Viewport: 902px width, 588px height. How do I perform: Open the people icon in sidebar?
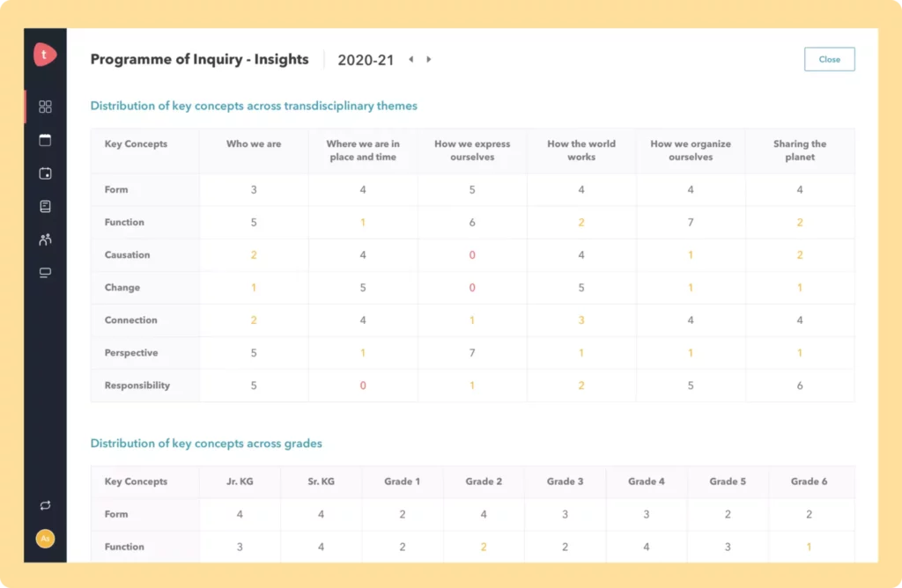click(46, 239)
